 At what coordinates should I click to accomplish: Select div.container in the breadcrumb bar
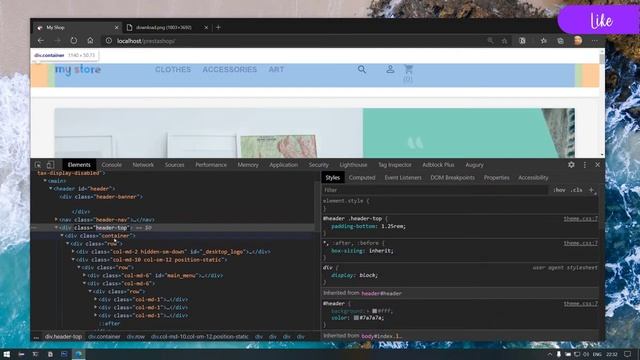tap(104, 337)
